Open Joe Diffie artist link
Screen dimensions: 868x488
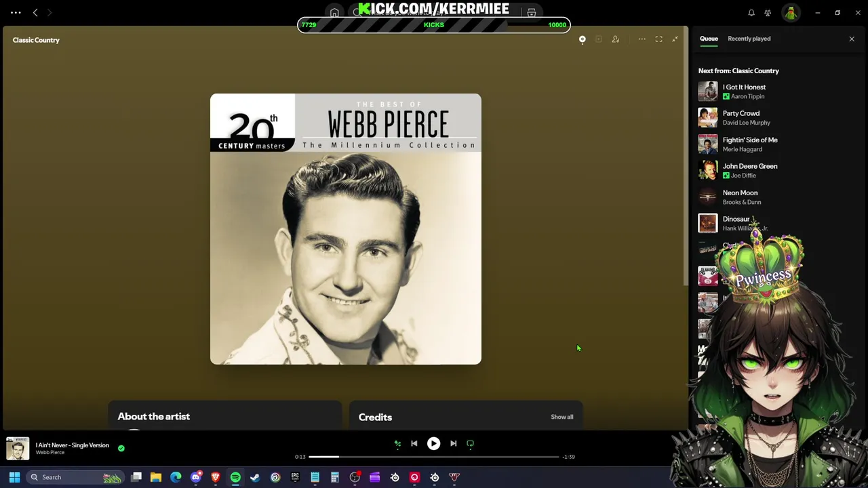pyautogui.click(x=743, y=176)
